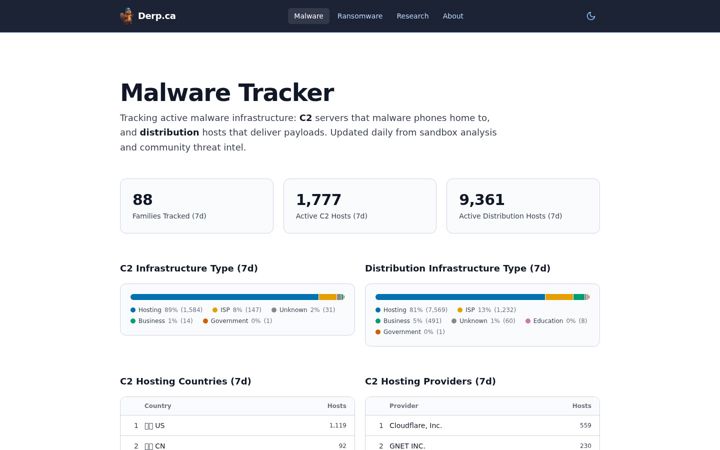Click 'Unknown 1% (60)' legend text

[487, 321]
